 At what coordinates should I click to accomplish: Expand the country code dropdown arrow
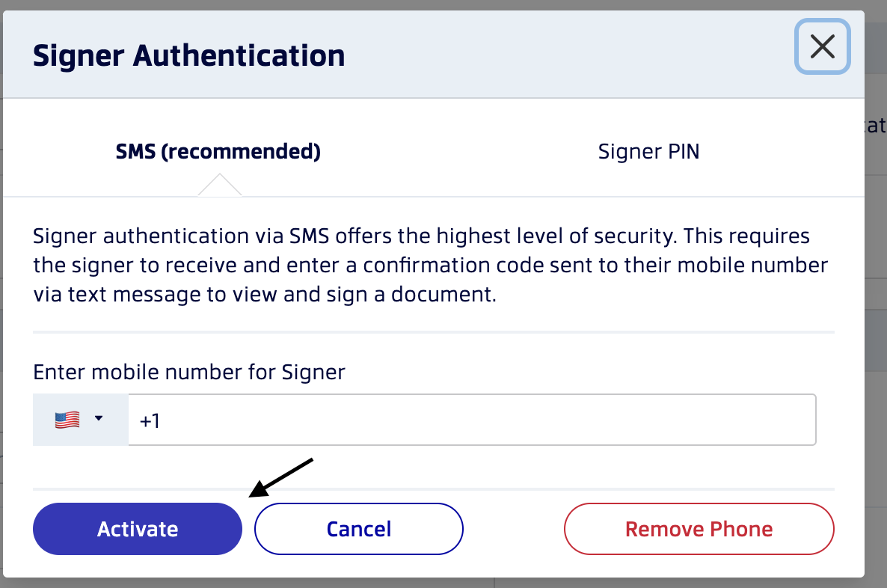pyautogui.click(x=99, y=418)
